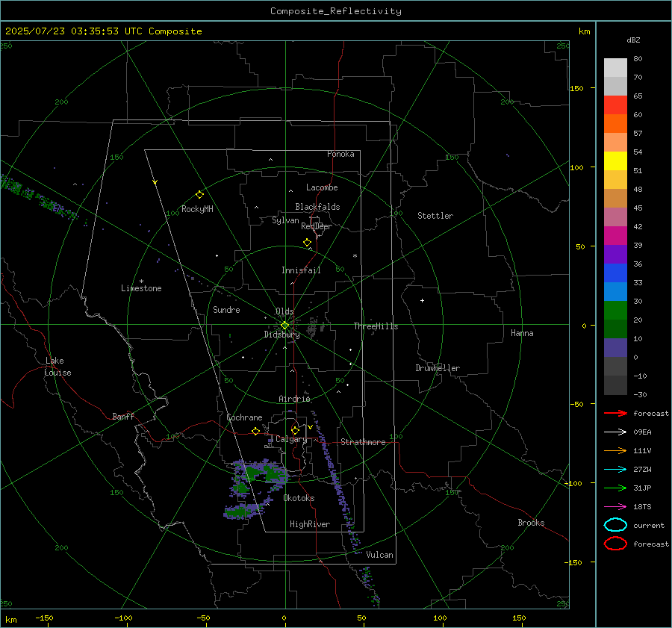Click the Innisfail city label
Viewport: 672px width, 628px height.
(301, 270)
